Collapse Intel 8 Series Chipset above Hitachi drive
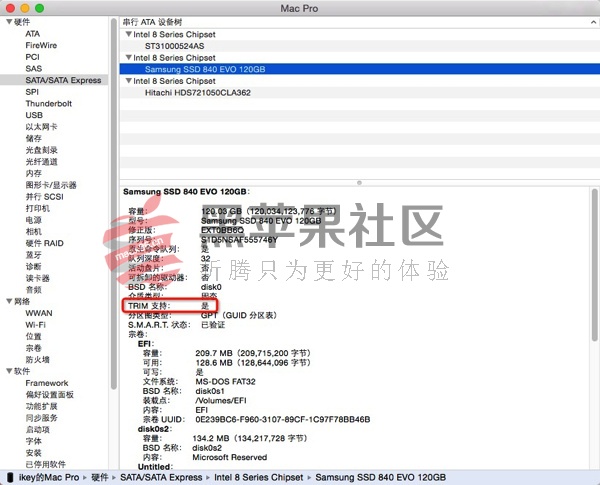The width and height of the screenshot is (600, 485). click(x=129, y=81)
